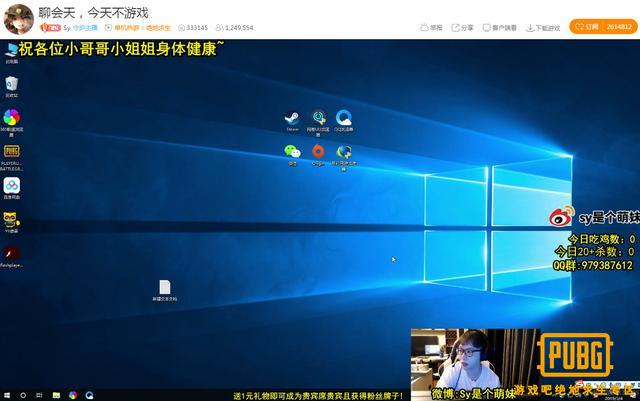
Task: Click the orange streamer level badge
Action: (x=51, y=28)
